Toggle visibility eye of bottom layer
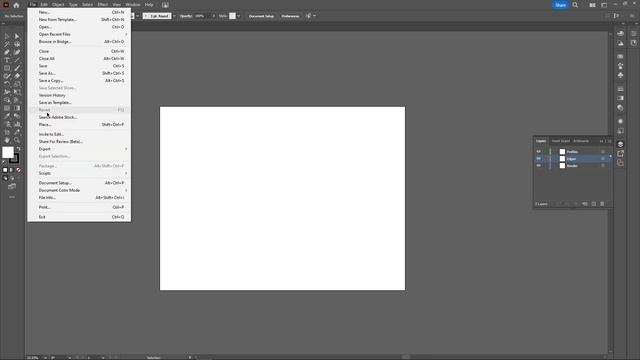The image size is (640, 360). [x=538, y=166]
